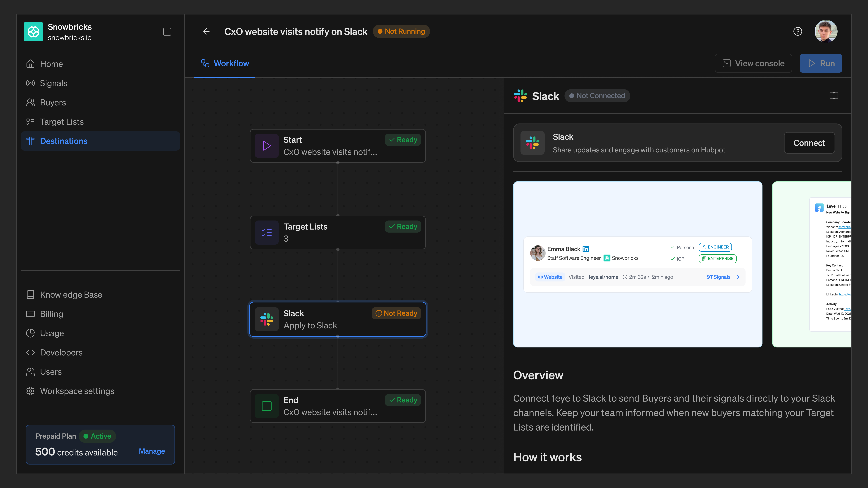
Task: Open help via the question mark icon
Action: (798, 31)
